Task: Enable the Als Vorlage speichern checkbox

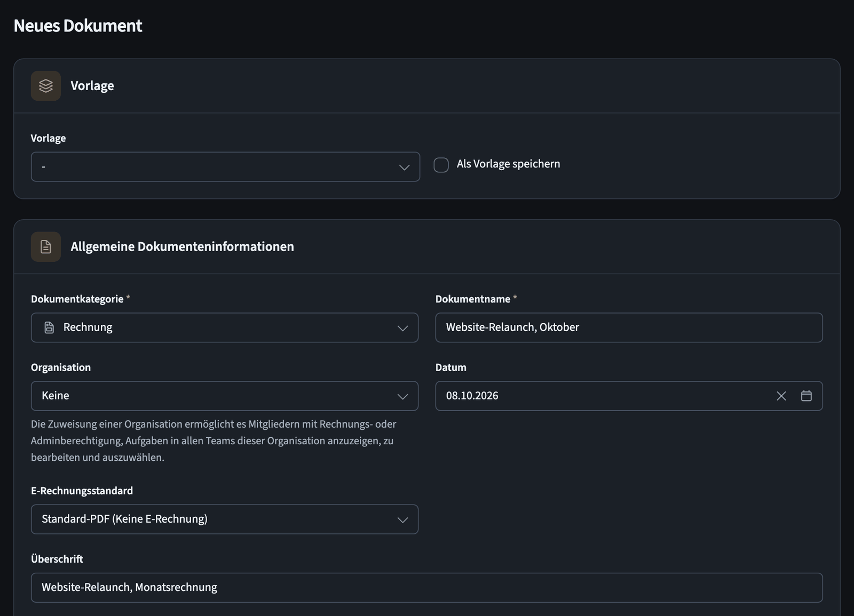Action: tap(441, 165)
